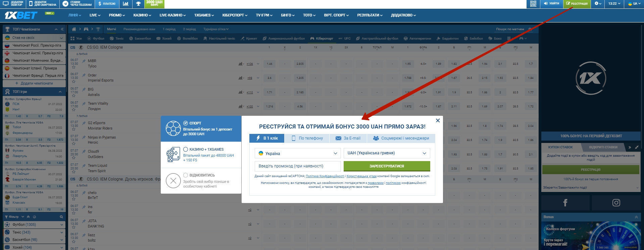Screen dimensions: 644x250
Task: Open UAH currency dropdown
Action: (387, 153)
